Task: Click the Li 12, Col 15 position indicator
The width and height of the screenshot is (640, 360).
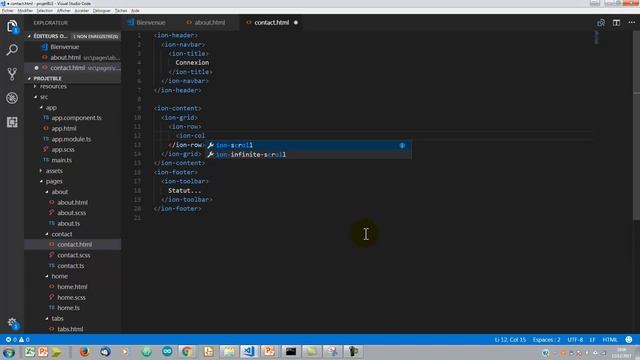Action: point(510,340)
